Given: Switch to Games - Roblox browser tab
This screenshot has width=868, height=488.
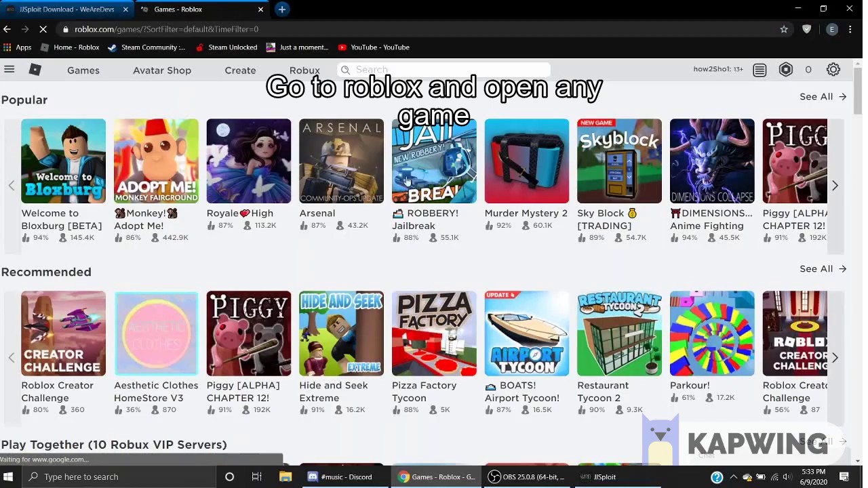Looking at the screenshot, I should point(201,9).
